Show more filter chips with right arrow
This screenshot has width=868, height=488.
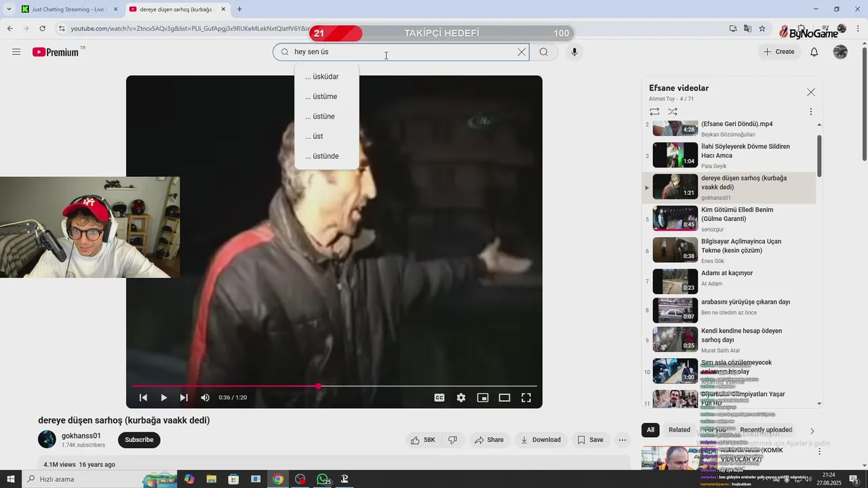pos(812,430)
